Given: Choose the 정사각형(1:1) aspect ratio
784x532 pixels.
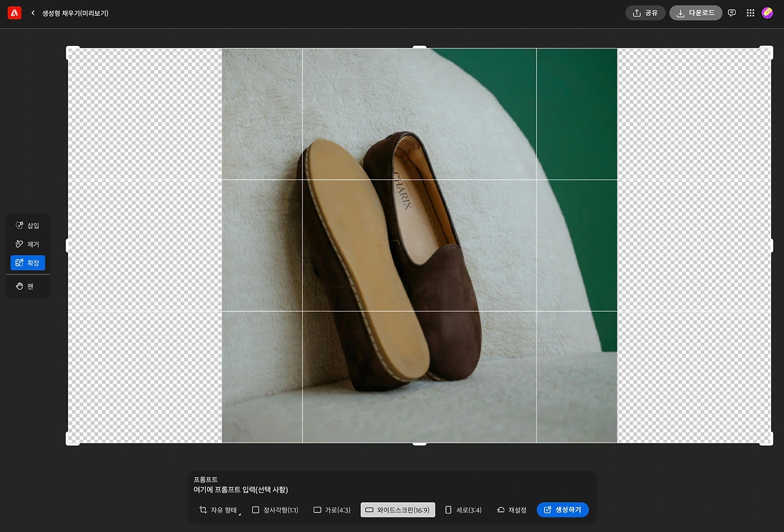Looking at the screenshot, I should point(275,510).
